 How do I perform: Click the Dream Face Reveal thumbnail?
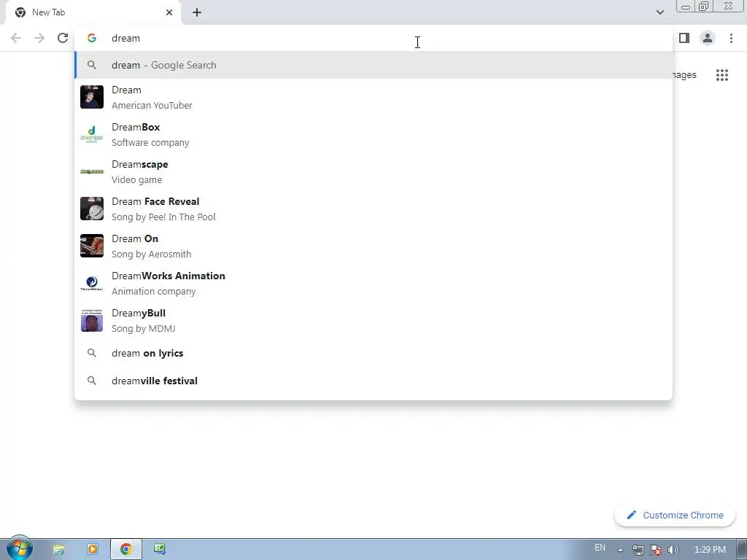(92, 209)
